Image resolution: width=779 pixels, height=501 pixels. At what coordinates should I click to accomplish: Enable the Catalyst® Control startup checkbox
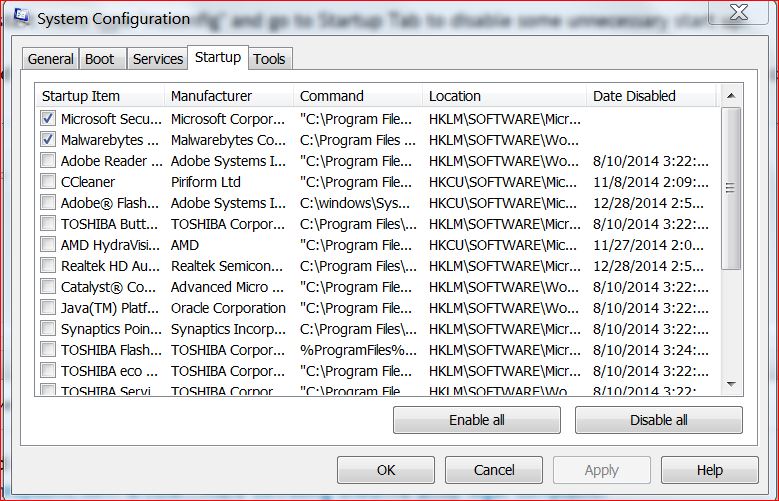tap(48, 286)
